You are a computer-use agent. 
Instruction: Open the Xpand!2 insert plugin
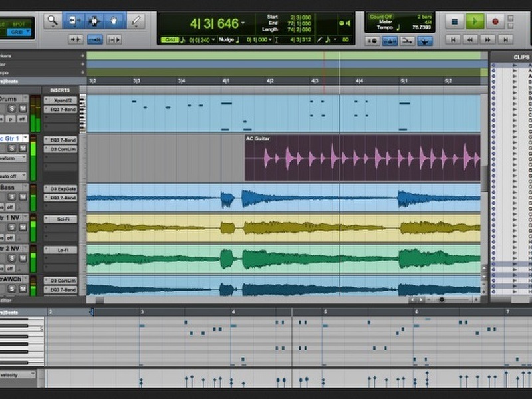click(61, 100)
